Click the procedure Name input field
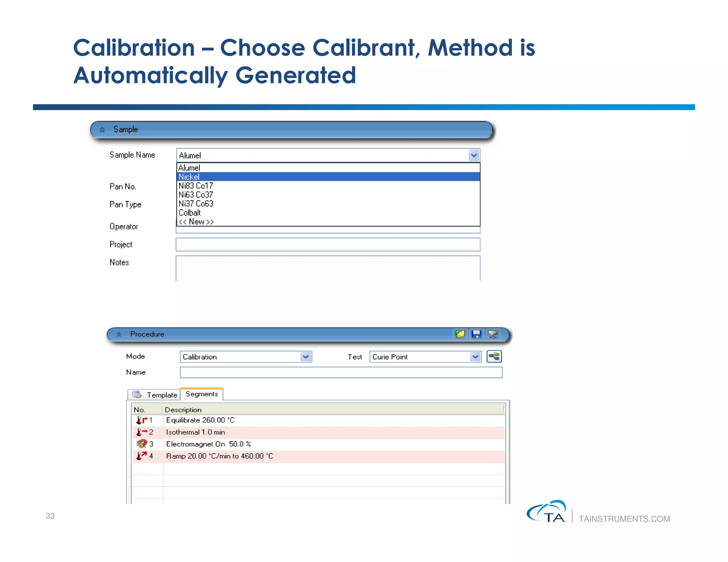 [341, 372]
